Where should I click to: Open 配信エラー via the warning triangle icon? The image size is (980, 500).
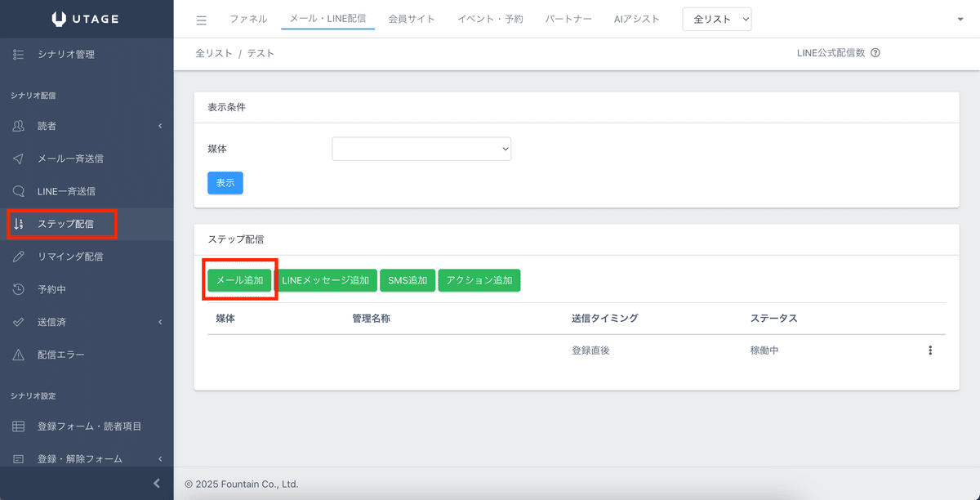tap(18, 354)
